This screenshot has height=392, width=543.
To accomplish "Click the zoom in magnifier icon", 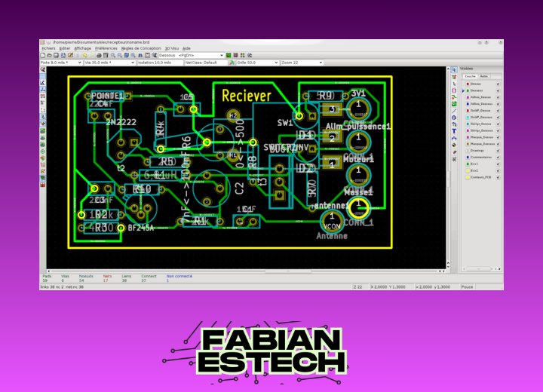I will [113, 55].
